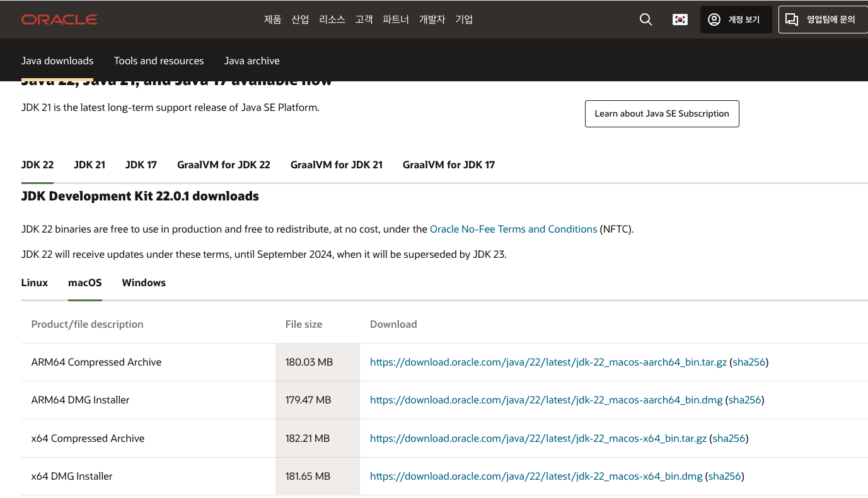Switch to the JDK 21 tab

click(x=90, y=165)
